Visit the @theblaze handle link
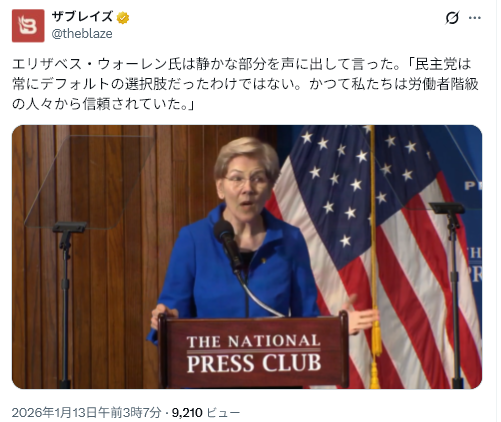 point(82,34)
